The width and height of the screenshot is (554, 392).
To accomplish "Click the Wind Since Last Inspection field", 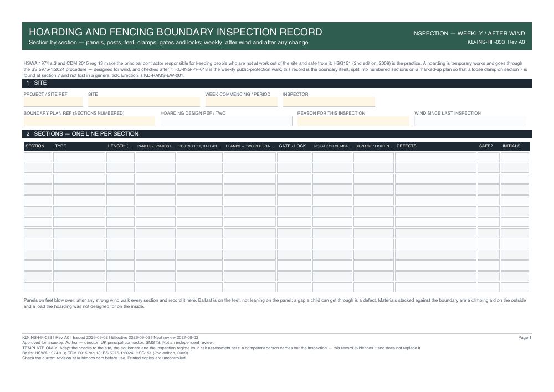I will [x=470, y=121].
